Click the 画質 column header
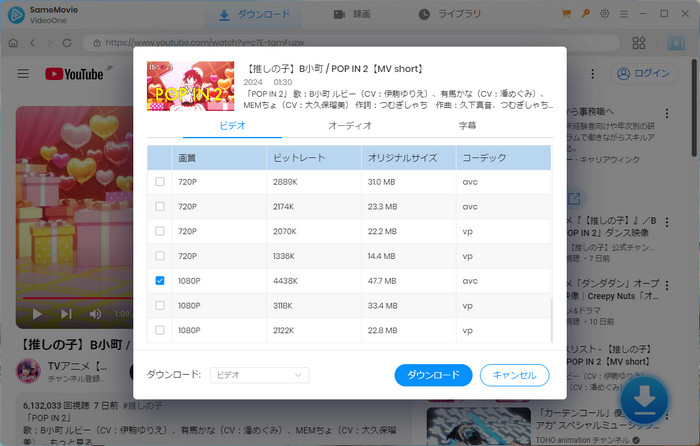This screenshot has height=446, width=700. tap(219, 158)
